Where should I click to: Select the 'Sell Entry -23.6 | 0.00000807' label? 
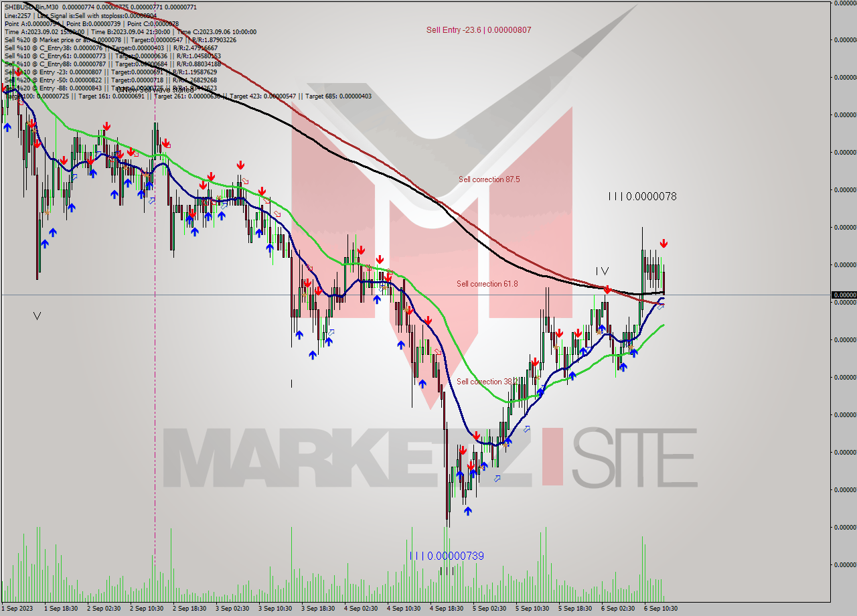479,29
